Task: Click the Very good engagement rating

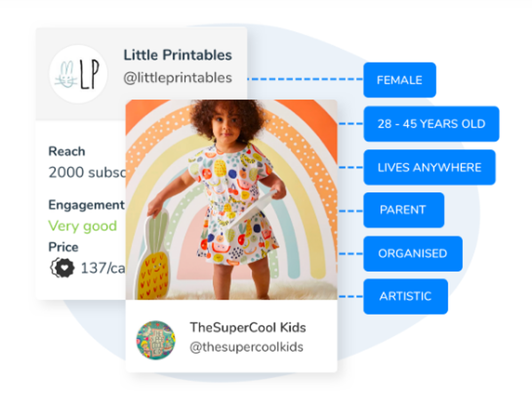Action: [82, 226]
